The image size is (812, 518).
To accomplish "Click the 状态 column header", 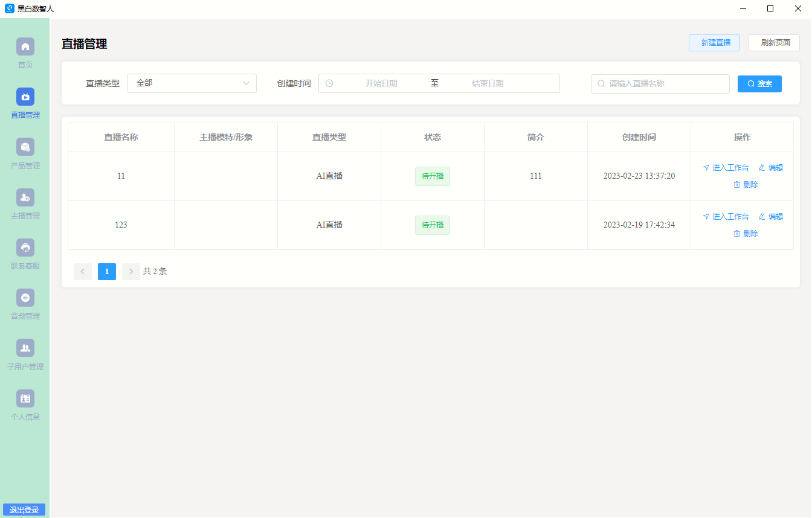I will 433,137.
